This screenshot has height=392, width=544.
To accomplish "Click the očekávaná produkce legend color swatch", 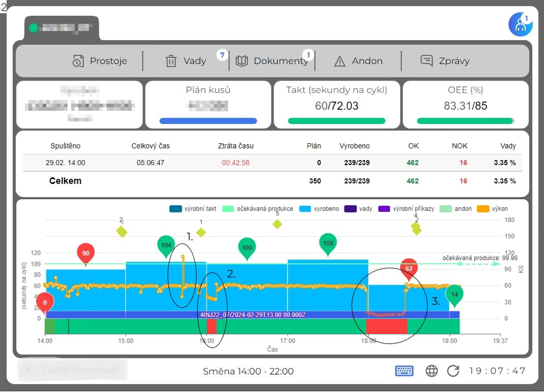I will click(x=228, y=209).
